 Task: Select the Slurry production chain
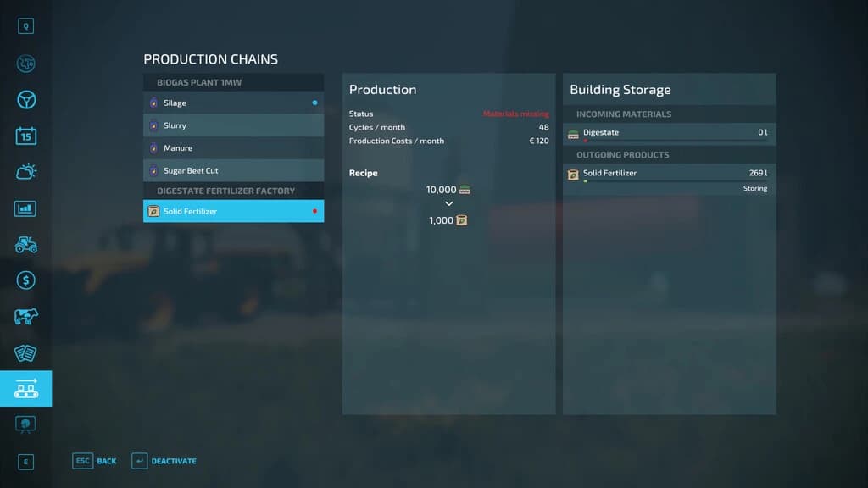tap(234, 125)
